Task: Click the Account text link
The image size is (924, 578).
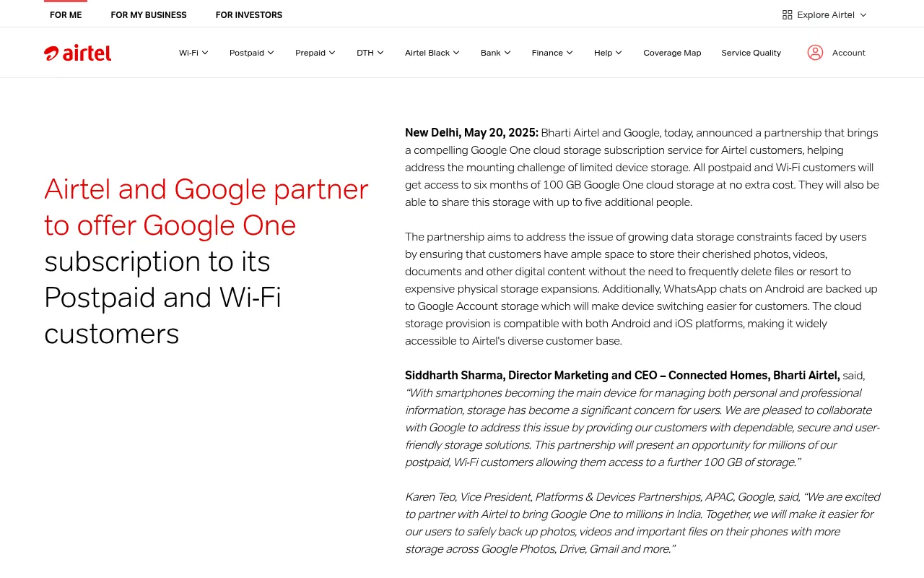Action: pos(849,53)
